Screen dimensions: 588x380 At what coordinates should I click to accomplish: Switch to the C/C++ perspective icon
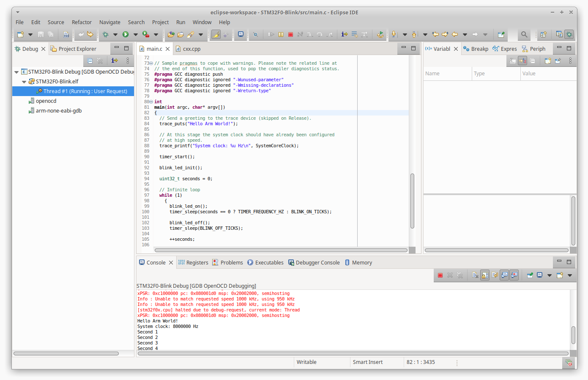tap(559, 34)
